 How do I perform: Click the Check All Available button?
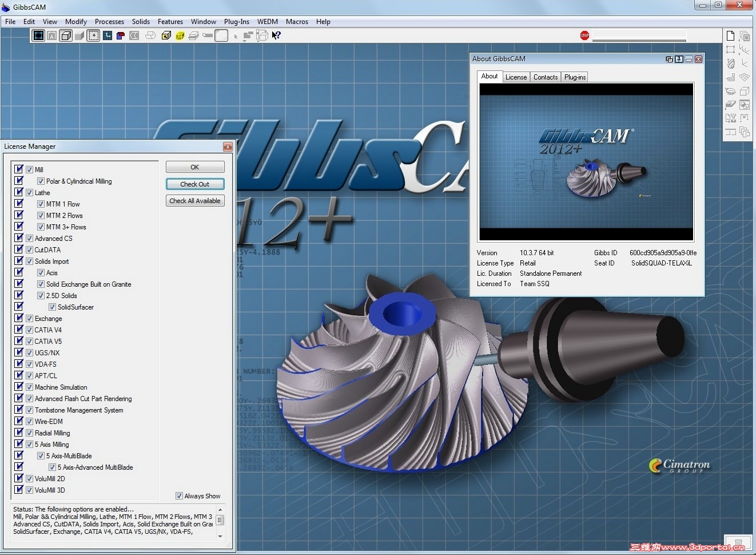195,201
